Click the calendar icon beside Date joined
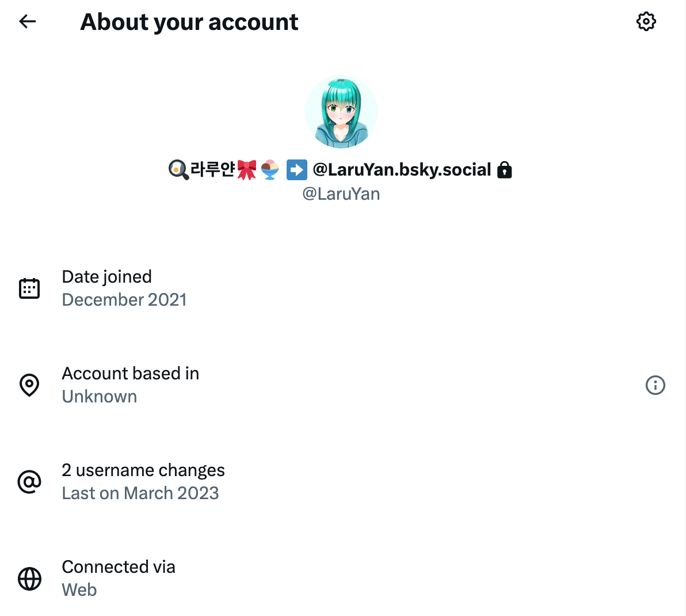The height and width of the screenshot is (616, 686). [29, 288]
